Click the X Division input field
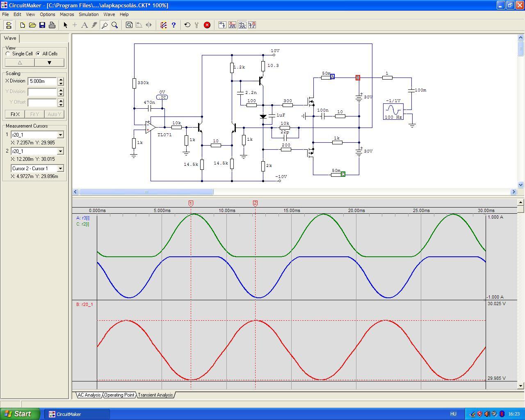Viewport: 525px width, 420px height. 42,81
